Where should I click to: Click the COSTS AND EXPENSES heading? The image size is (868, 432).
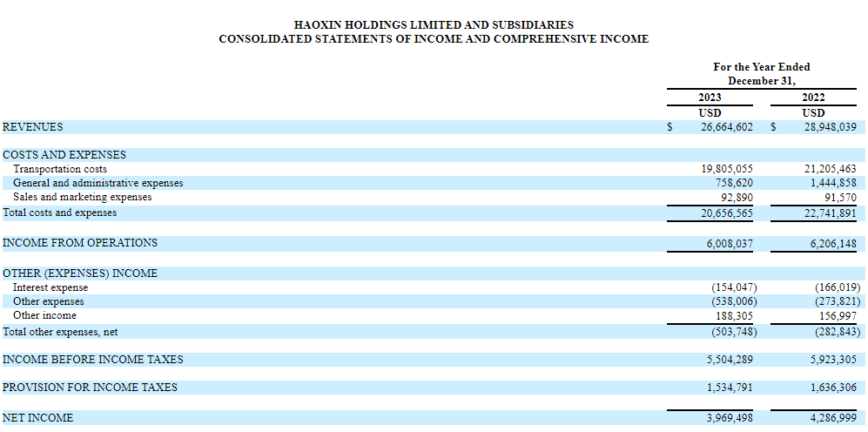[64, 154]
